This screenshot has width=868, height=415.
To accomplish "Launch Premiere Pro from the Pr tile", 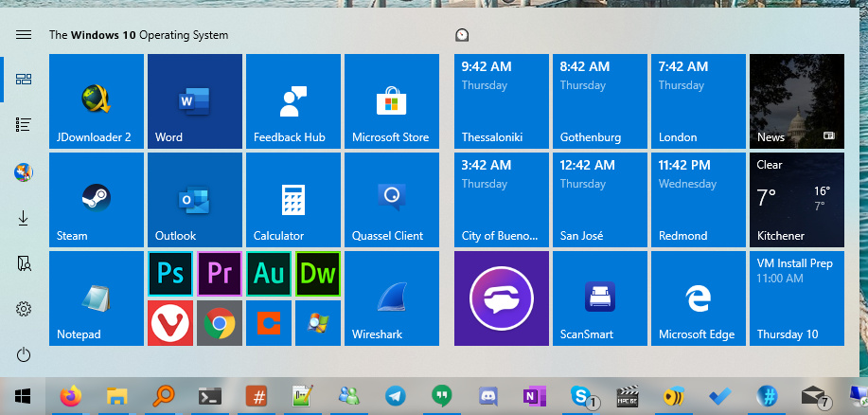I will pyautogui.click(x=220, y=274).
